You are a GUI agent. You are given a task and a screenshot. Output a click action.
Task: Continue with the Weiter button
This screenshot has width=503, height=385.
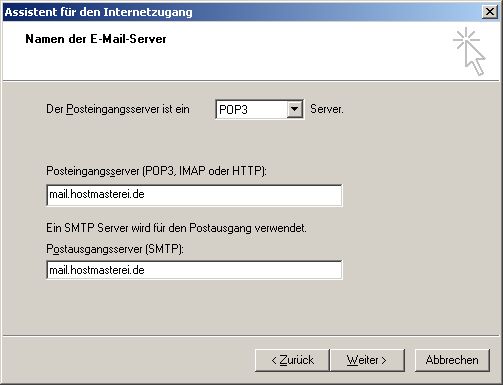pos(367,360)
